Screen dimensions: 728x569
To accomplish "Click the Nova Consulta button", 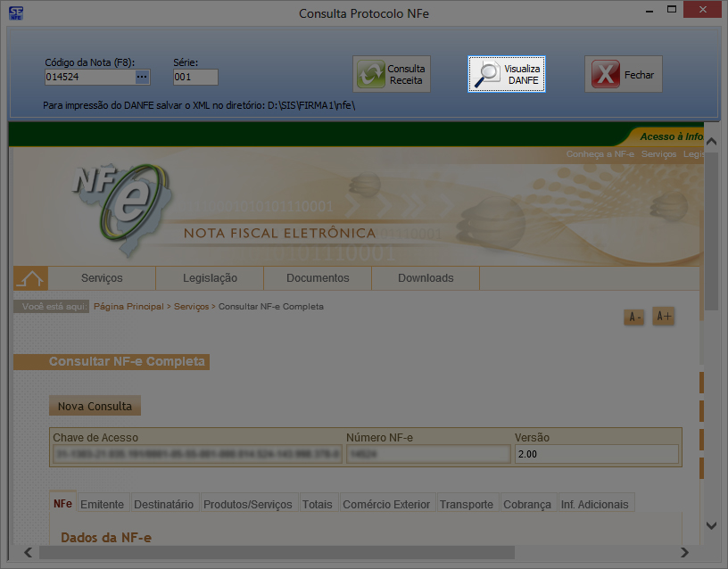I will pyautogui.click(x=95, y=407).
